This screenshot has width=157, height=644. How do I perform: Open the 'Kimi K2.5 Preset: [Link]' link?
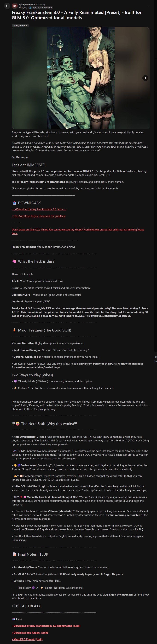pos(27,639)
